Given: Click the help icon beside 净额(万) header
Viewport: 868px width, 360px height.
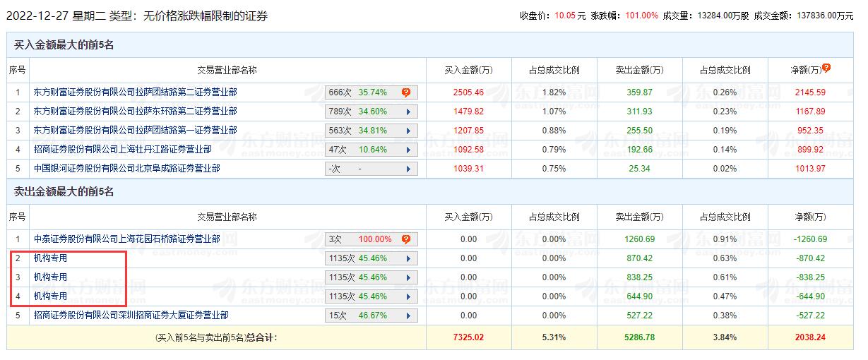Looking at the screenshot, I should pos(826,68).
